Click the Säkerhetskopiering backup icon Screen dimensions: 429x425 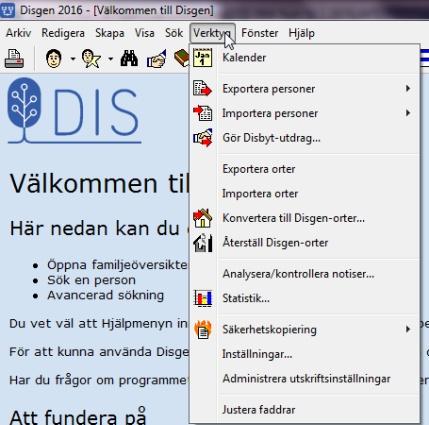tap(203, 329)
